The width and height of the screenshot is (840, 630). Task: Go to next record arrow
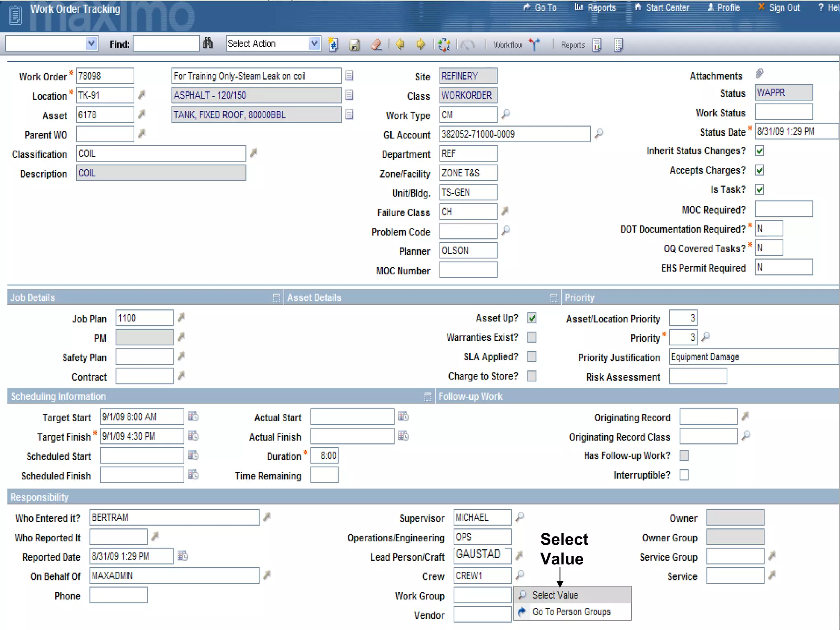coord(420,44)
